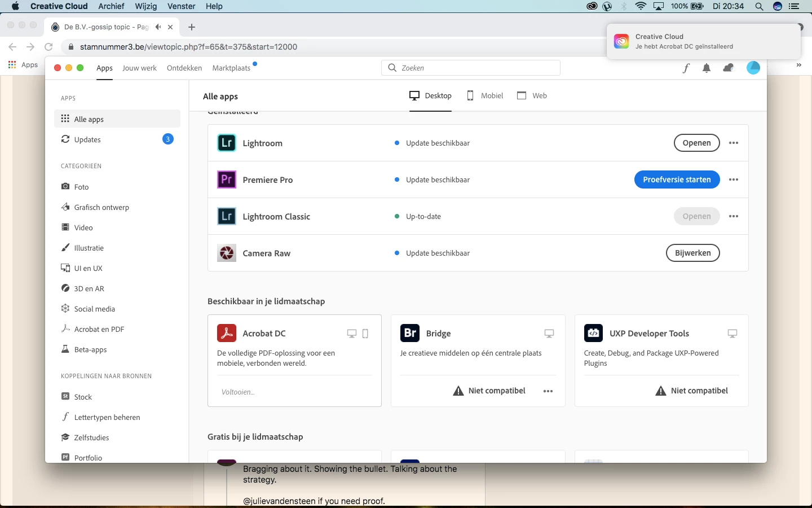Select Video category

pyautogui.click(x=117, y=227)
